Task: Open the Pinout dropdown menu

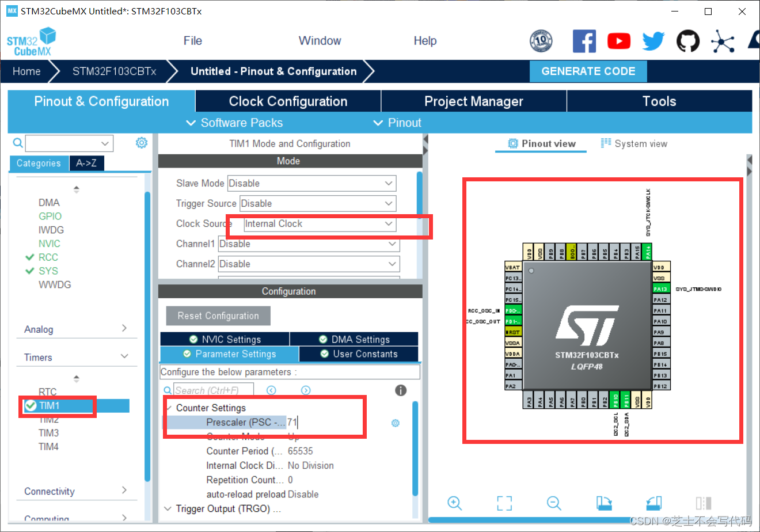Action: tap(397, 123)
